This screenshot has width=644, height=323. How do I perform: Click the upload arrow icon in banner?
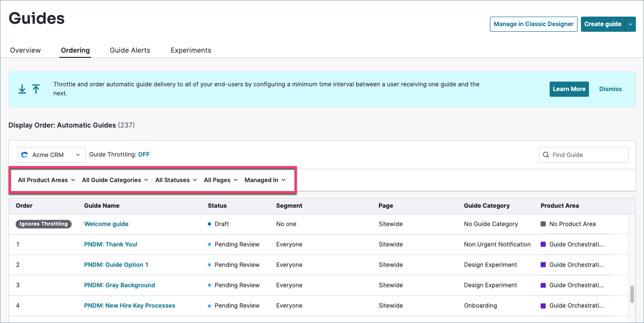tap(36, 89)
